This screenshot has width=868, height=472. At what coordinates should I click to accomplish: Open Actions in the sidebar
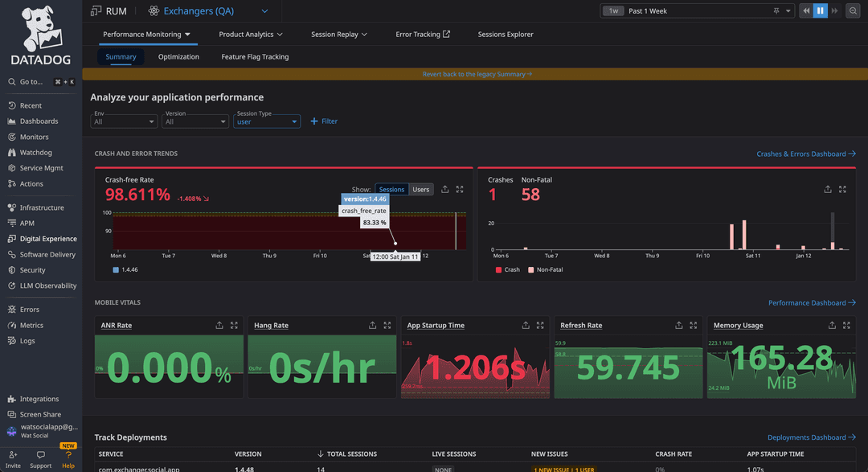pyautogui.click(x=31, y=183)
